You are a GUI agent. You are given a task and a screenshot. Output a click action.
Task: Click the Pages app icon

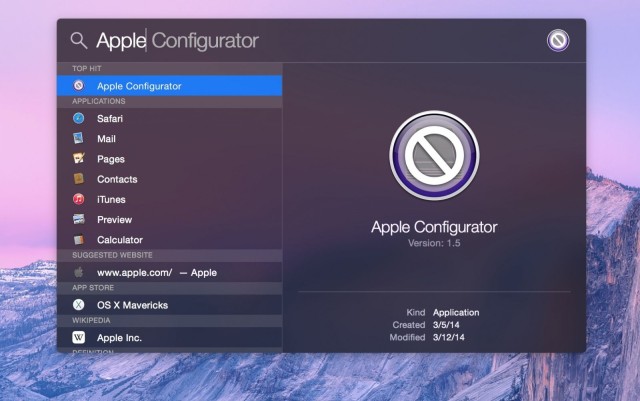click(79, 158)
